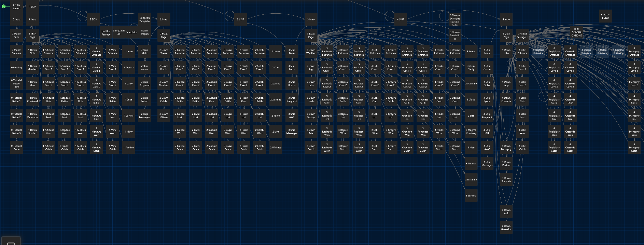Select the 'END OF BUILD' passage

pos(605,16)
